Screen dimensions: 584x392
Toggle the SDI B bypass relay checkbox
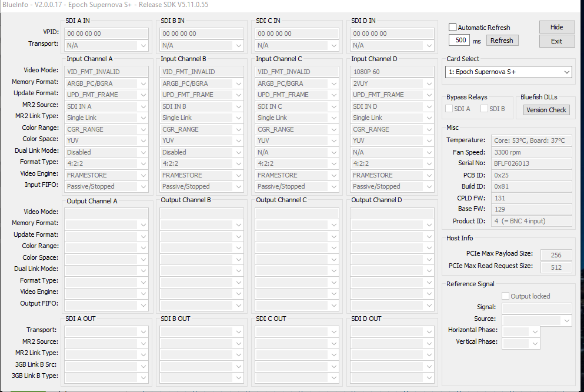pos(485,109)
